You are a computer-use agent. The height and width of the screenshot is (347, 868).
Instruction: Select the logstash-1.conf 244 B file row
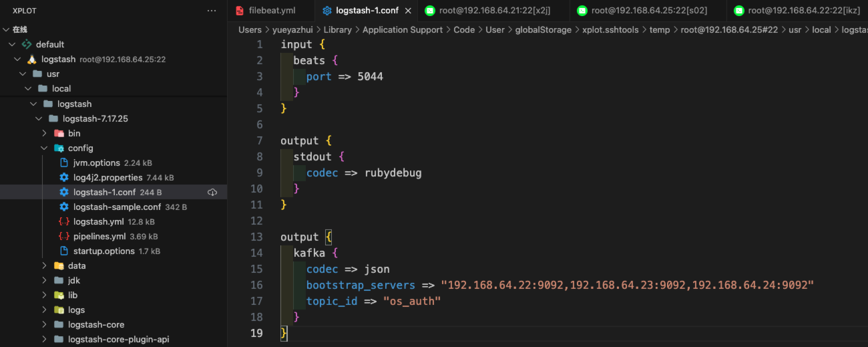(x=114, y=193)
